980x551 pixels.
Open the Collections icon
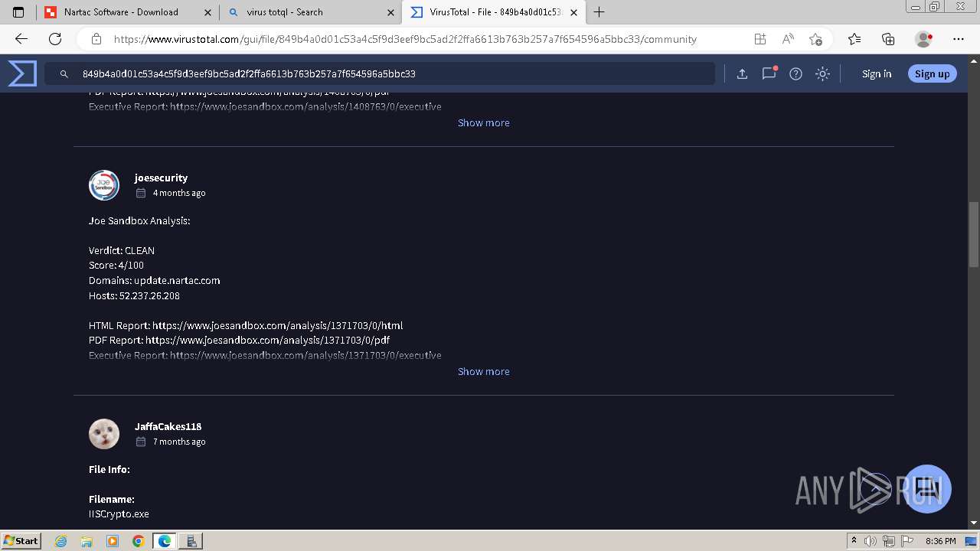pyautogui.click(x=888, y=39)
